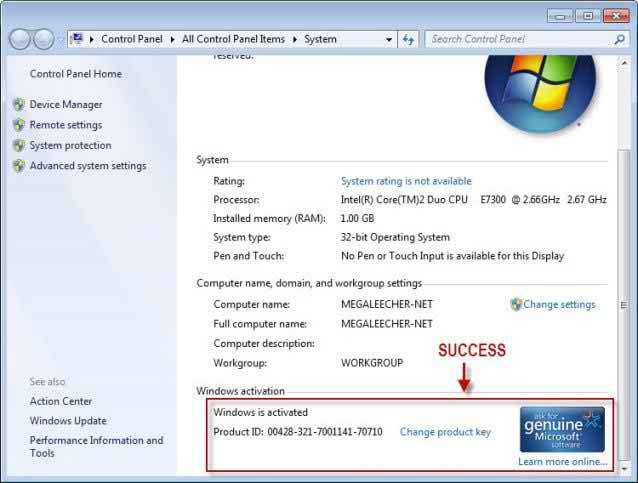Click the Change settings link
The width and height of the screenshot is (638, 483).
pos(559,304)
